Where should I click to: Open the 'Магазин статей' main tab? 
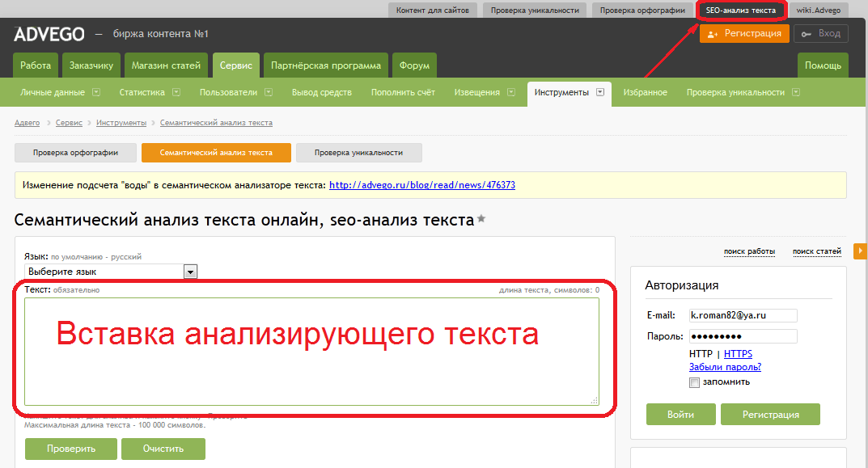166,65
